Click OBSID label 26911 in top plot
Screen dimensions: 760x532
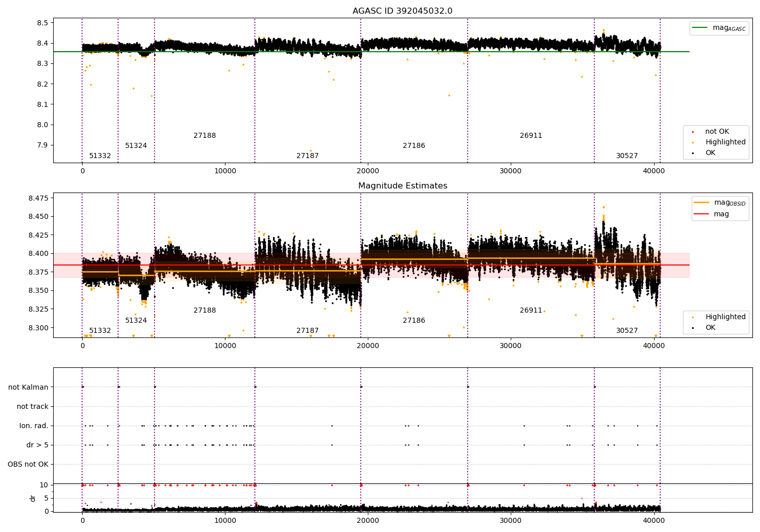coord(531,136)
